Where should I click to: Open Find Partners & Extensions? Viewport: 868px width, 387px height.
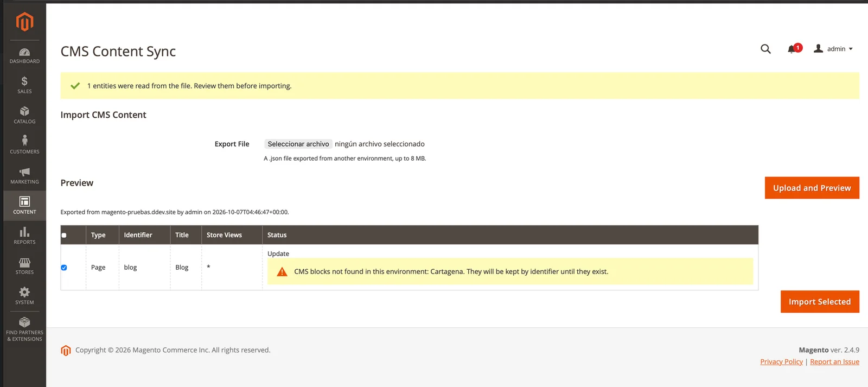click(x=24, y=329)
